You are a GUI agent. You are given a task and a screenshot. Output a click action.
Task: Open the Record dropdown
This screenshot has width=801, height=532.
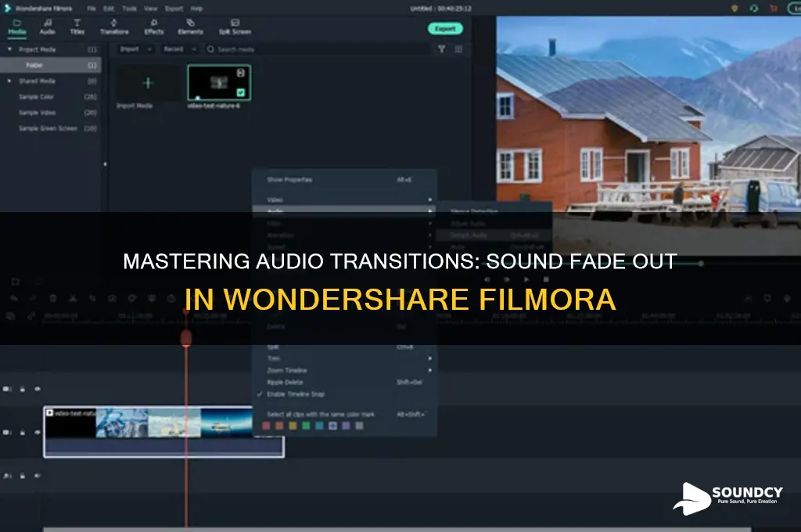pyautogui.click(x=179, y=49)
